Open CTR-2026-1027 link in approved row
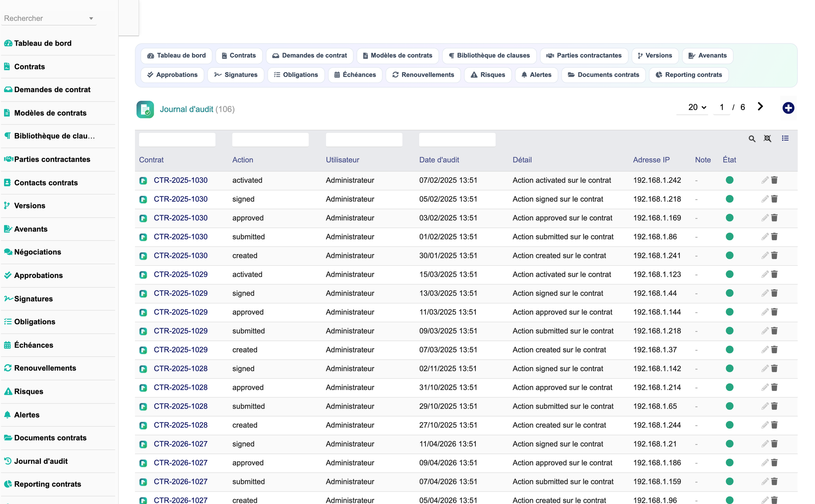Screen dimensions: 815x504 (181, 463)
